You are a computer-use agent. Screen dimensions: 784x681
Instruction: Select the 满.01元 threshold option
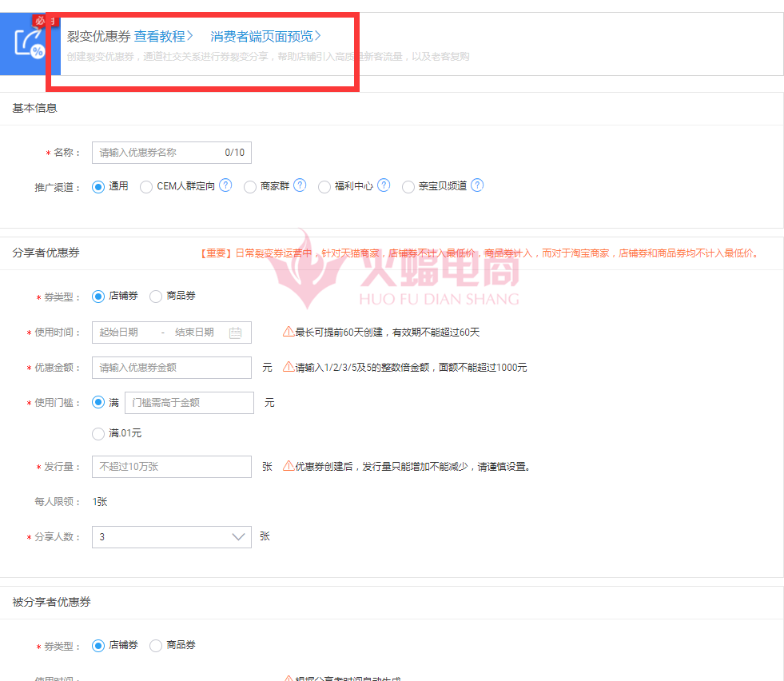coord(99,433)
